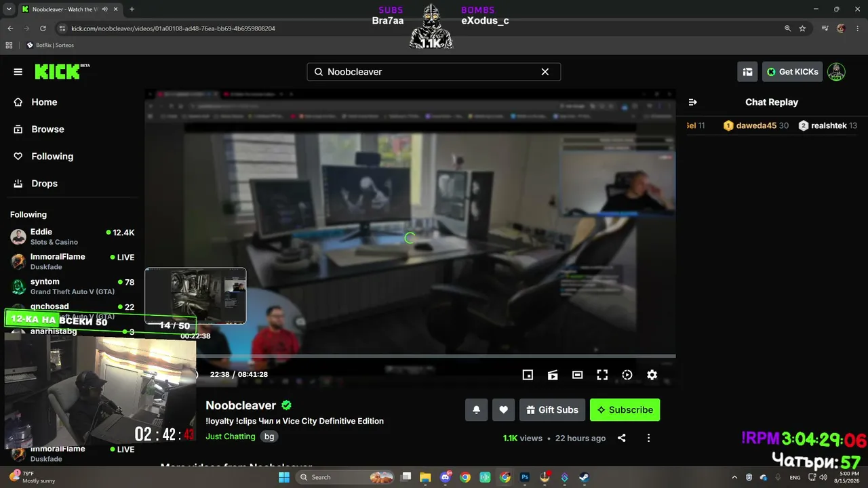Open Chrome apps grid shortcut
Viewport: 868px width, 488px height.
[9, 45]
